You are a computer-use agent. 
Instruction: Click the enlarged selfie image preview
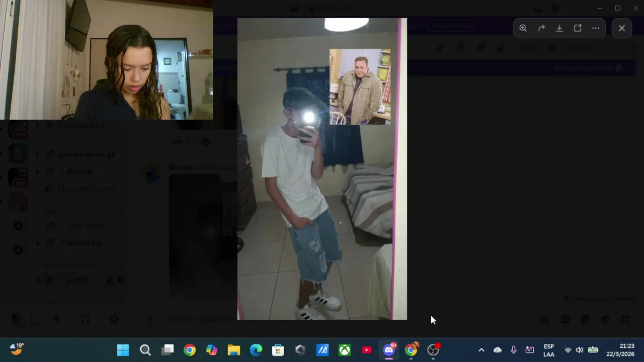pyautogui.click(x=322, y=169)
